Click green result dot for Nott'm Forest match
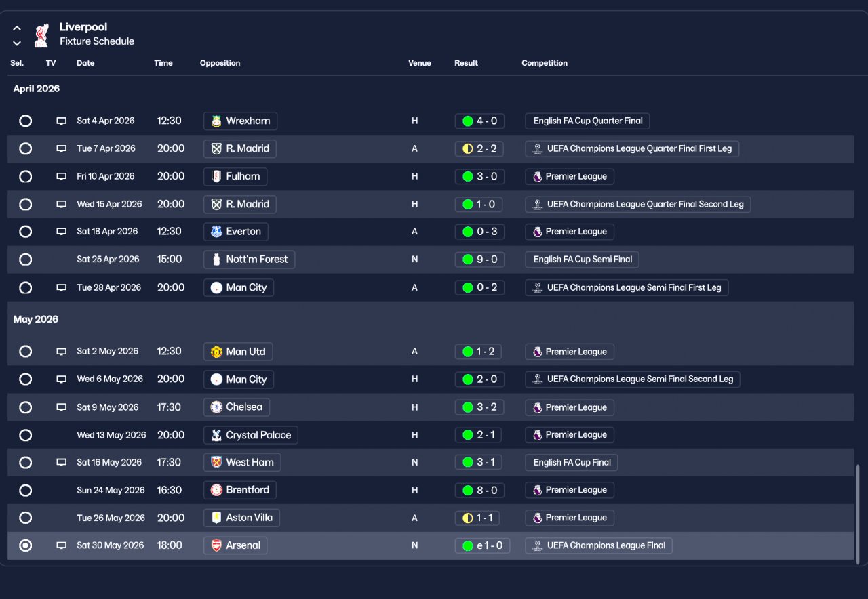 click(467, 260)
